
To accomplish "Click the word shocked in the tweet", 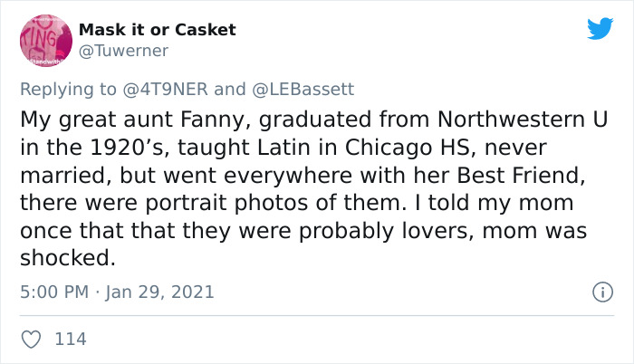I will click(x=65, y=258).
